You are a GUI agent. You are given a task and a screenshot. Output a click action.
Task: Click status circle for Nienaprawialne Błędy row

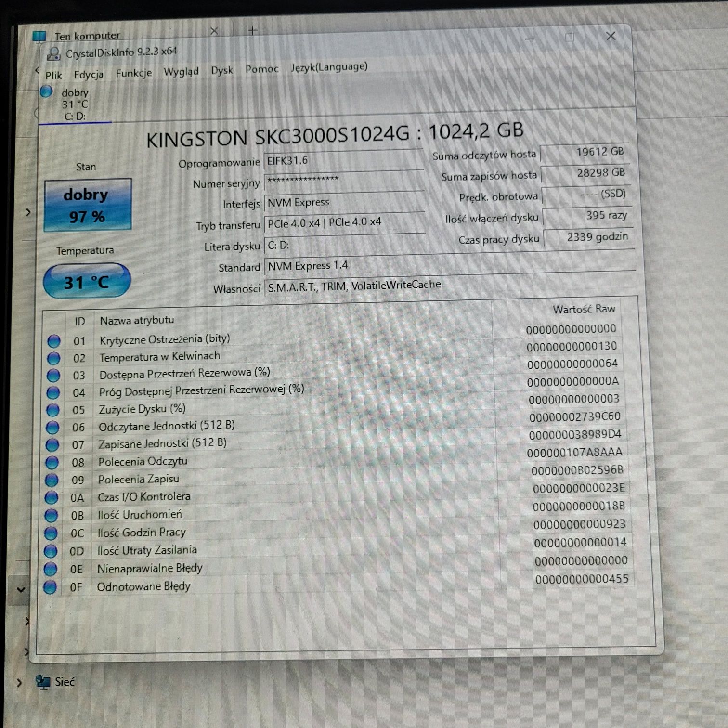[50, 569]
